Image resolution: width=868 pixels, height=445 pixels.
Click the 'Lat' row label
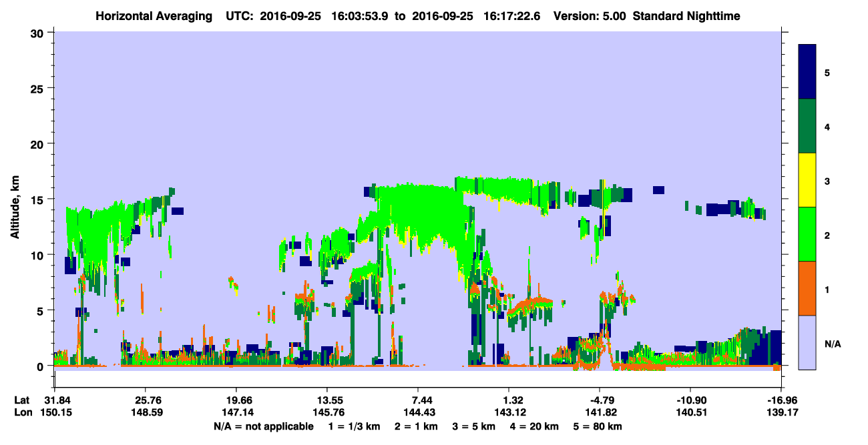(21, 400)
